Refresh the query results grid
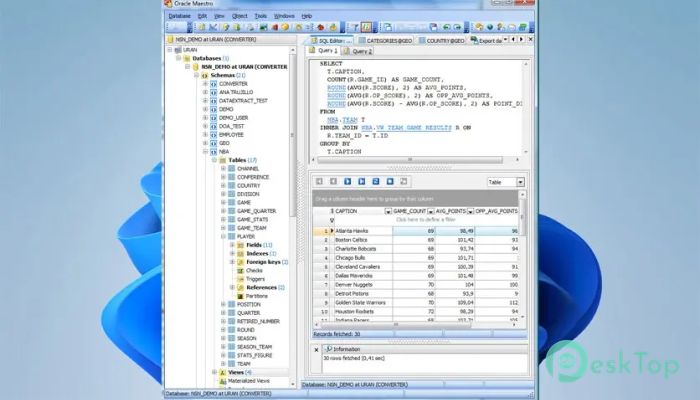 pyautogui.click(x=376, y=181)
